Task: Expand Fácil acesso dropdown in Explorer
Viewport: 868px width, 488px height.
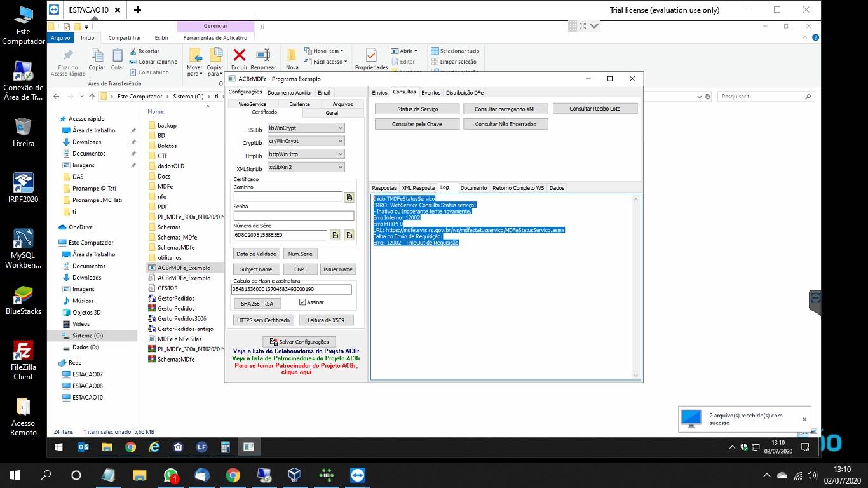Action: (327, 62)
